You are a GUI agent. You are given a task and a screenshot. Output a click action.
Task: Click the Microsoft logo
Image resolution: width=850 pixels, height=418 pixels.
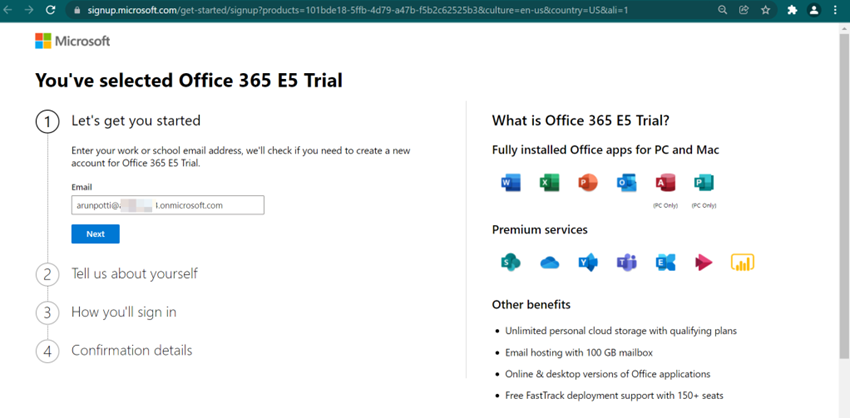point(73,41)
